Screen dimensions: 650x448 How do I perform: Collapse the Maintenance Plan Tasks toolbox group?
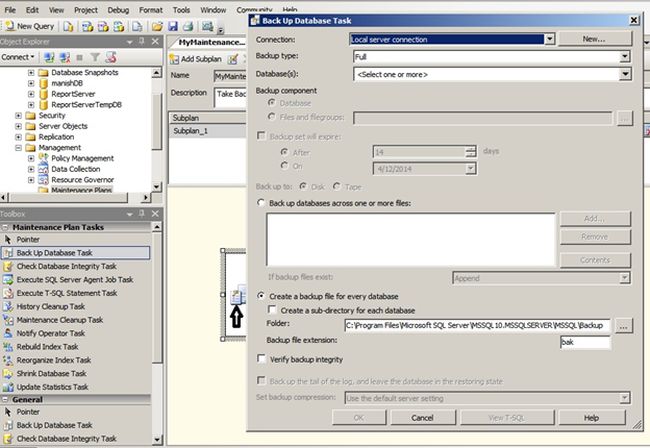pos(5,228)
